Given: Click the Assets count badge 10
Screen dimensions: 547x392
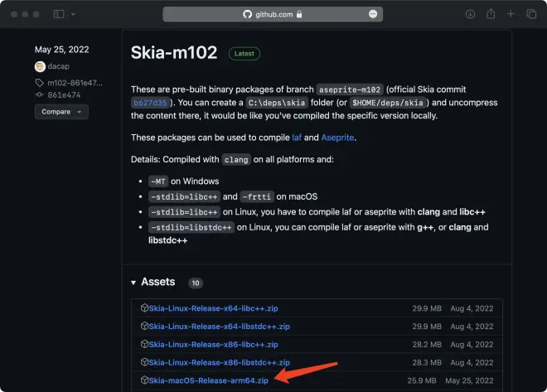Looking at the screenshot, I should (196, 283).
